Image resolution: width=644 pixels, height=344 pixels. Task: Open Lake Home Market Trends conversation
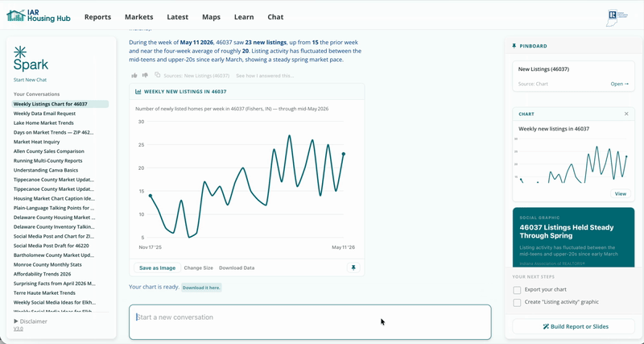(x=43, y=123)
